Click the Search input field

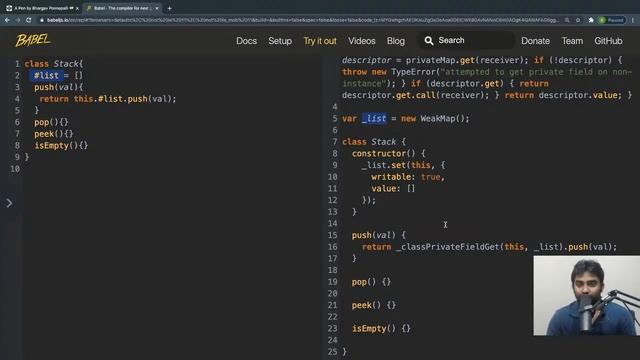pos(466,40)
